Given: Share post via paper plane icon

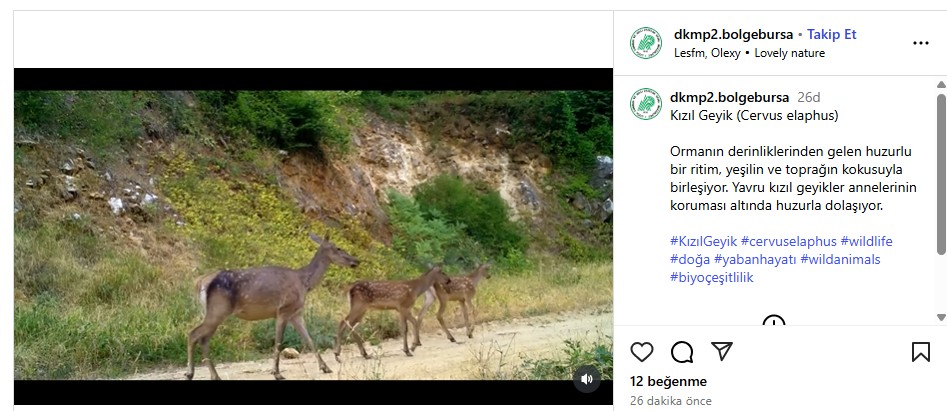Looking at the screenshot, I should (721, 352).
